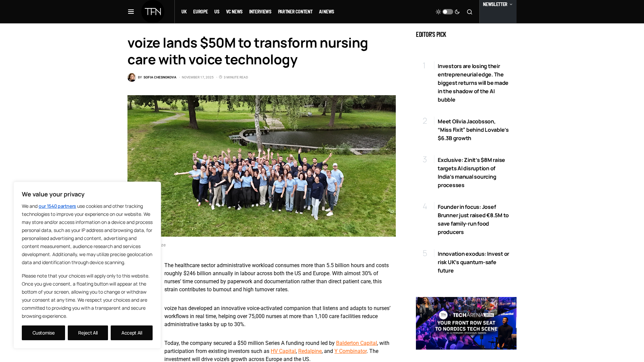Toggle the dark mode switch
This screenshot has height=362, width=644.
click(x=447, y=12)
